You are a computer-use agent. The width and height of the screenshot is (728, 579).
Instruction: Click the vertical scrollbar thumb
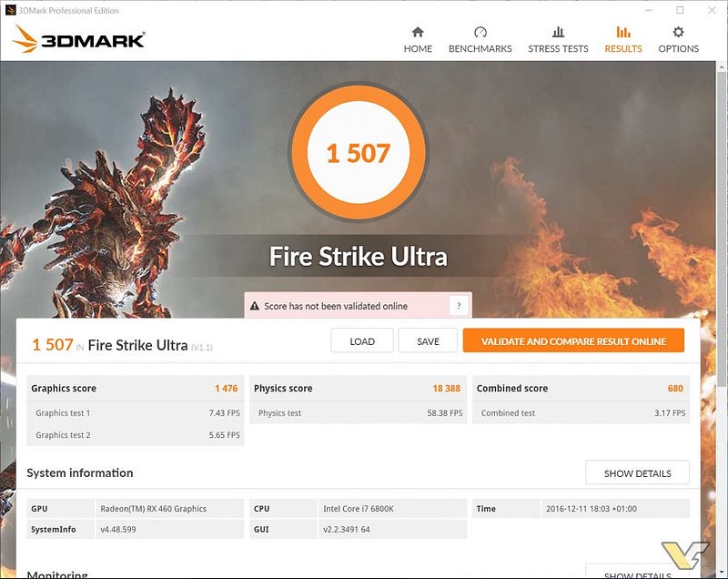click(722, 228)
